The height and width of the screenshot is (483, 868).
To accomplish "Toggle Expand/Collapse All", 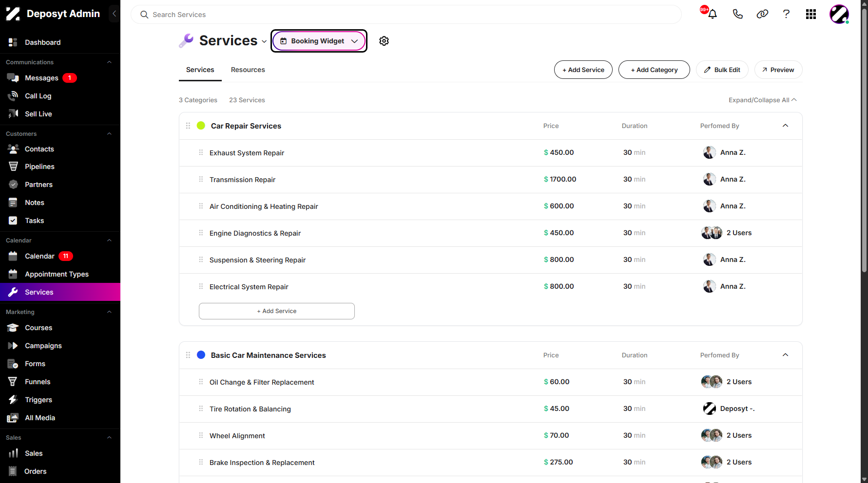I will (763, 100).
